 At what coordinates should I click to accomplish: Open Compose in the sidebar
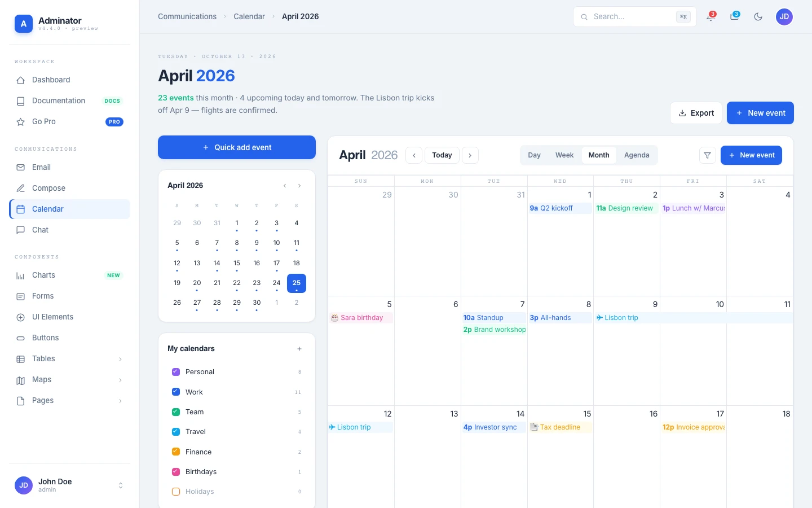pos(70,189)
